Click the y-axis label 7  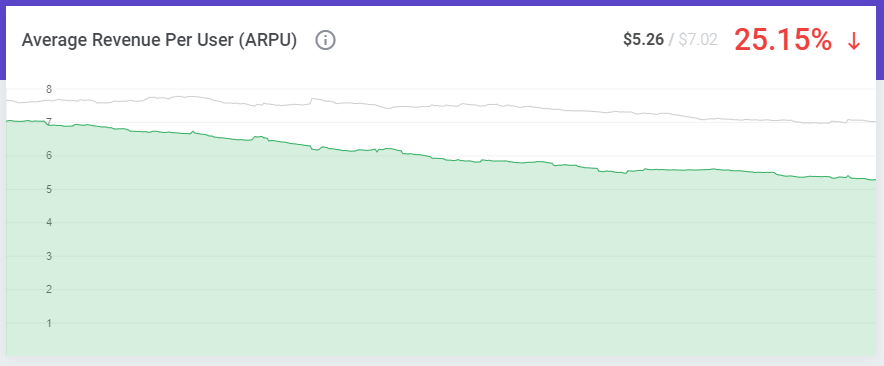49,122
